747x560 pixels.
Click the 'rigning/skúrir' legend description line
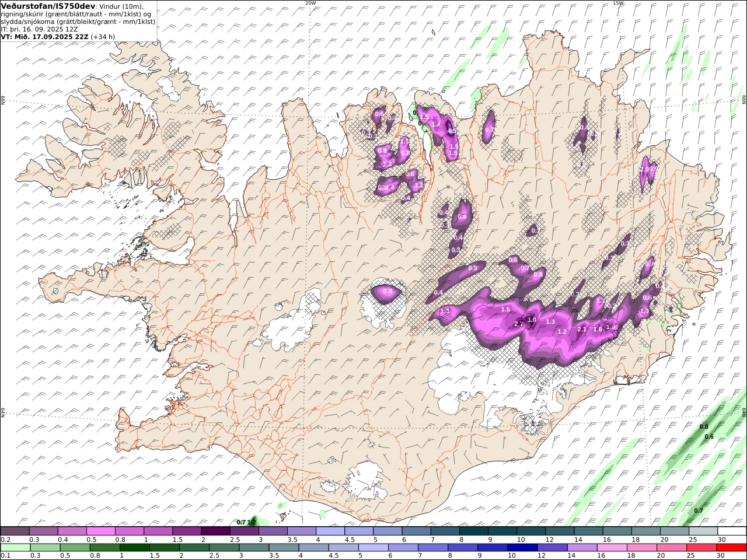click(x=76, y=13)
